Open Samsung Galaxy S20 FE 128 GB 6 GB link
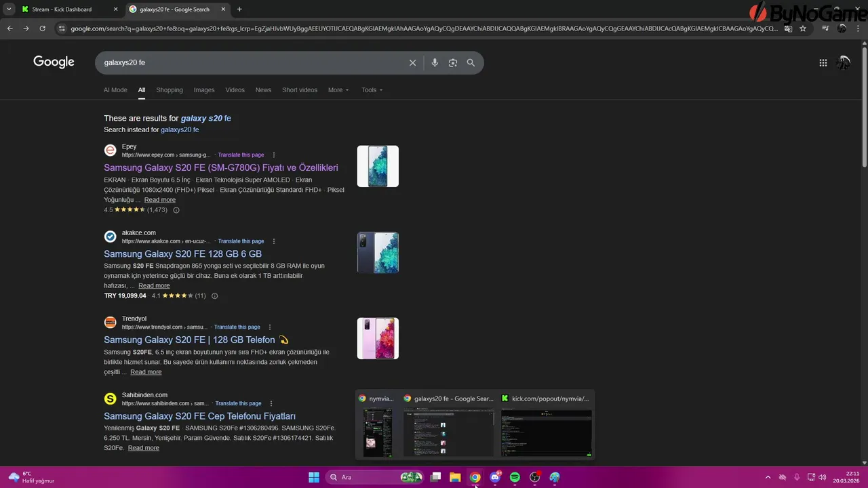Screen dimensions: 868x488 (182, 254)
